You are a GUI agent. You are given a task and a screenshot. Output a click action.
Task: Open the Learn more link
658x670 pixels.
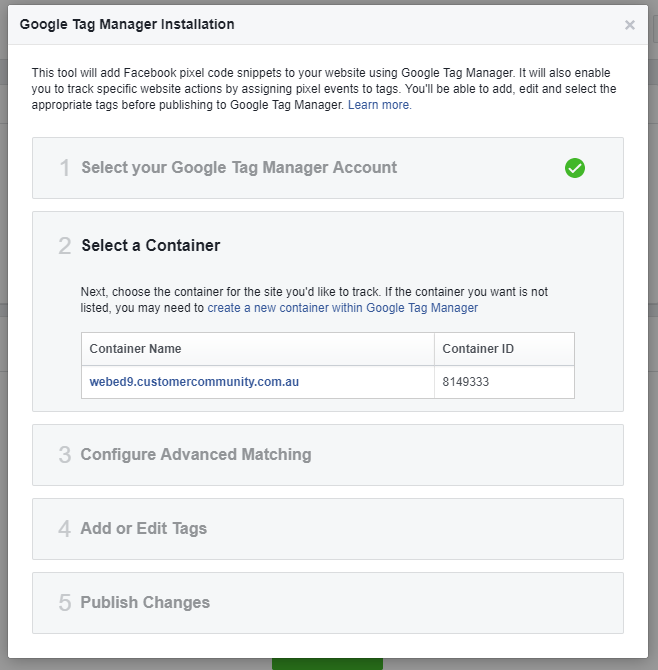379,105
